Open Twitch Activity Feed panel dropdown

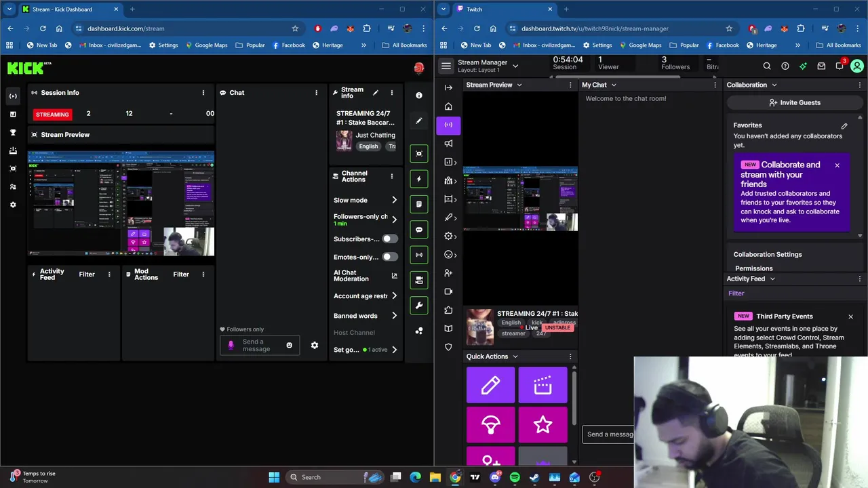point(772,279)
